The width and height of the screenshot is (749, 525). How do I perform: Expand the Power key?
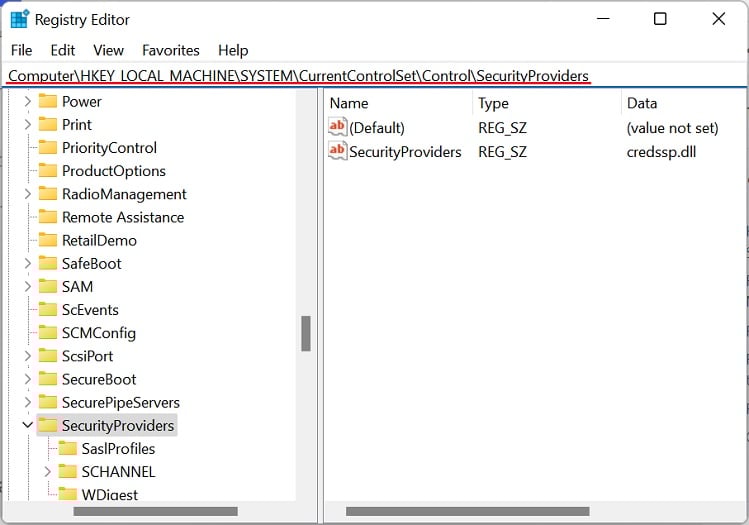click(x=27, y=101)
